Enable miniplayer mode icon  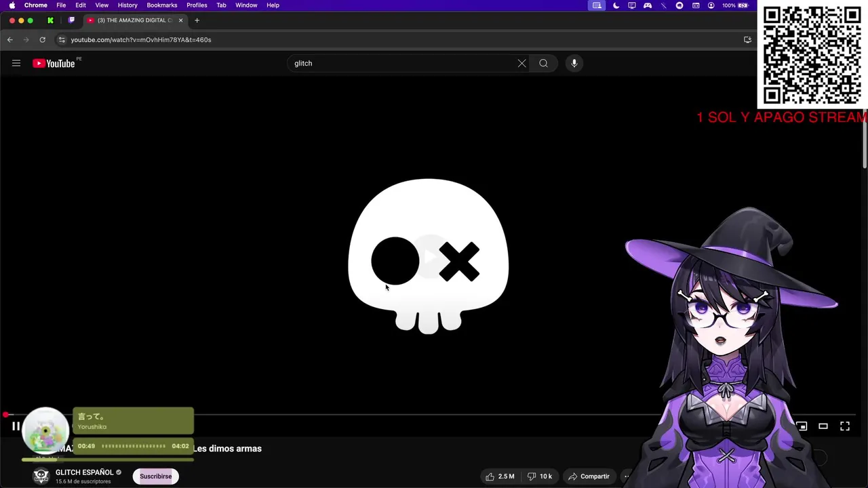pos(802,426)
